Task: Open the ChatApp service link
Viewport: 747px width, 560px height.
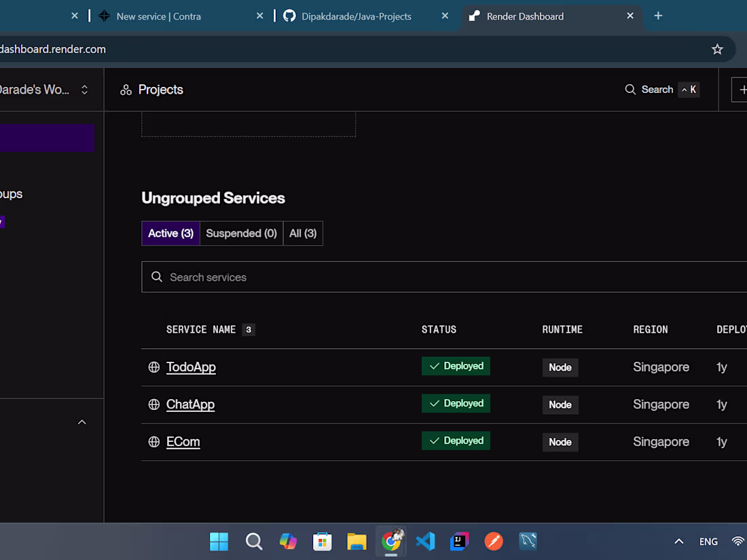Action: [190, 405]
